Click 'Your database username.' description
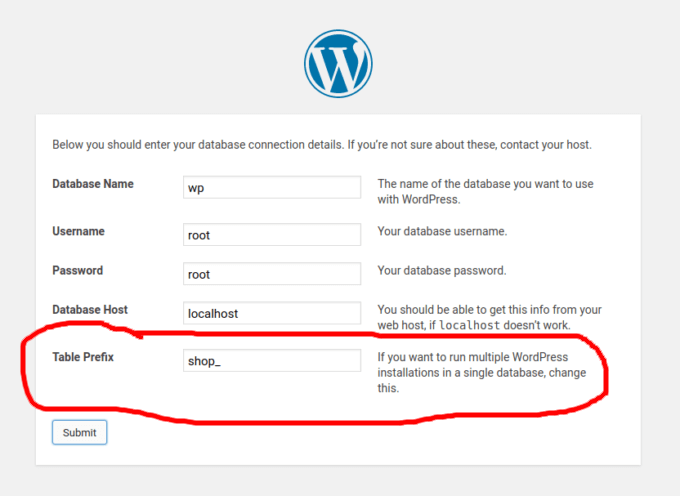Viewport: 680px width, 496px height. tap(442, 231)
